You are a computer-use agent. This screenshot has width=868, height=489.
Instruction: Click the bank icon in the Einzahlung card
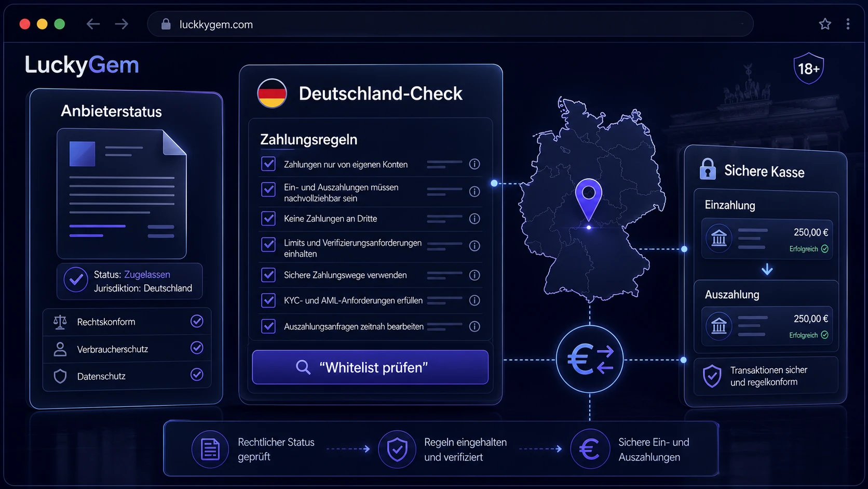click(x=719, y=238)
